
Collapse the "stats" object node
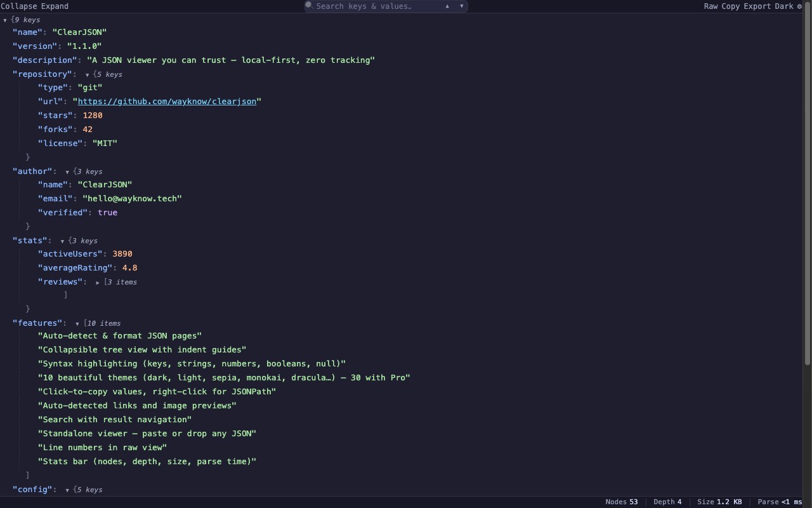tap(63, 241)
